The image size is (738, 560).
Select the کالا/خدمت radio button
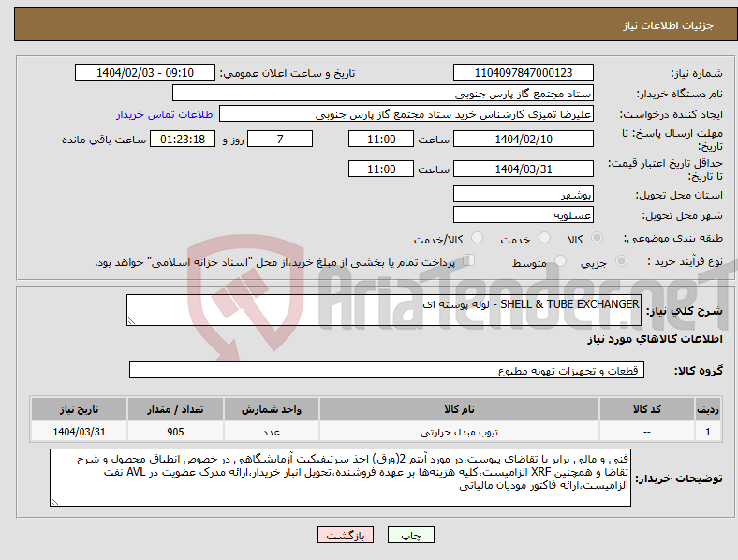pyautogui.click(x=478, y=238)
